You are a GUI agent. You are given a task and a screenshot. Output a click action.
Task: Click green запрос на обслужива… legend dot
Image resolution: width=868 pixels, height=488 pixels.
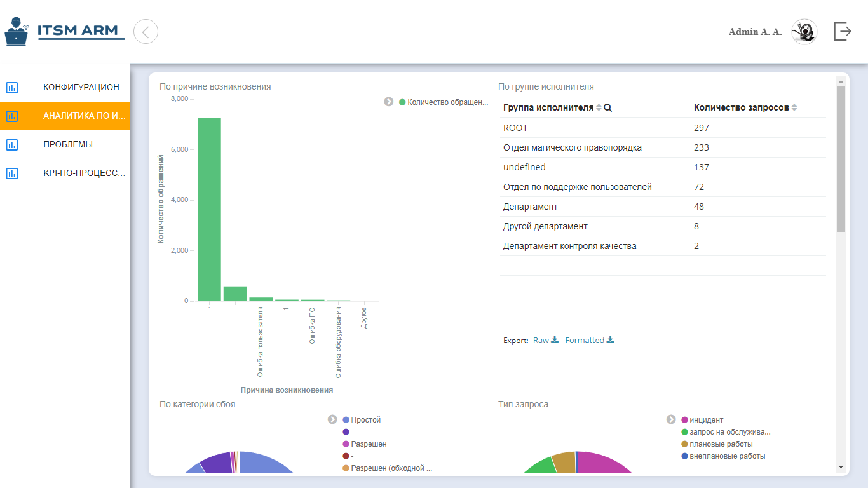(685, 432)
